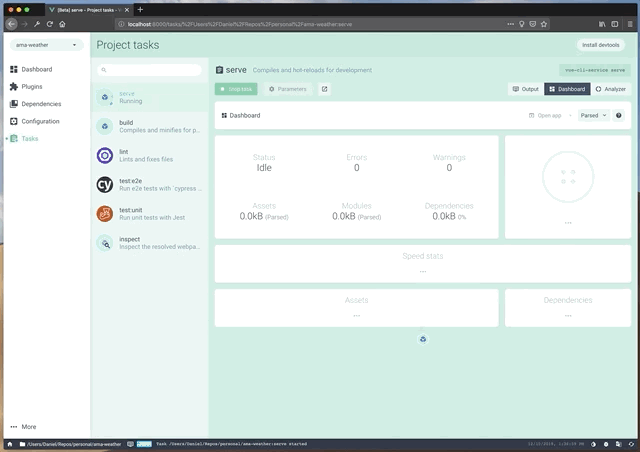Click the home icon in status bar
This screenshot has width=640, height=452.
pyautogui.click(x=10, y=444)
